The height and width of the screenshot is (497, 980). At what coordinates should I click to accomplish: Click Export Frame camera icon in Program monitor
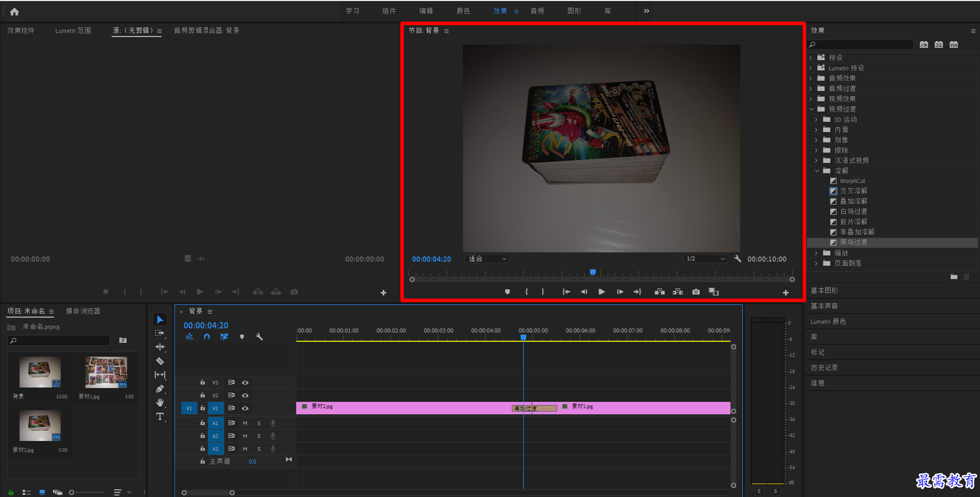pos(696,292)
